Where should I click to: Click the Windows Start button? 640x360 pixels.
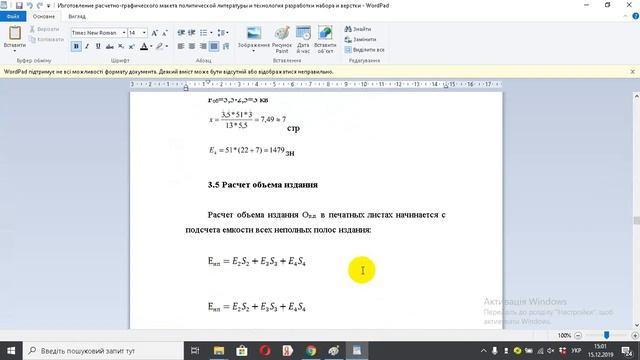coord(11,351)
